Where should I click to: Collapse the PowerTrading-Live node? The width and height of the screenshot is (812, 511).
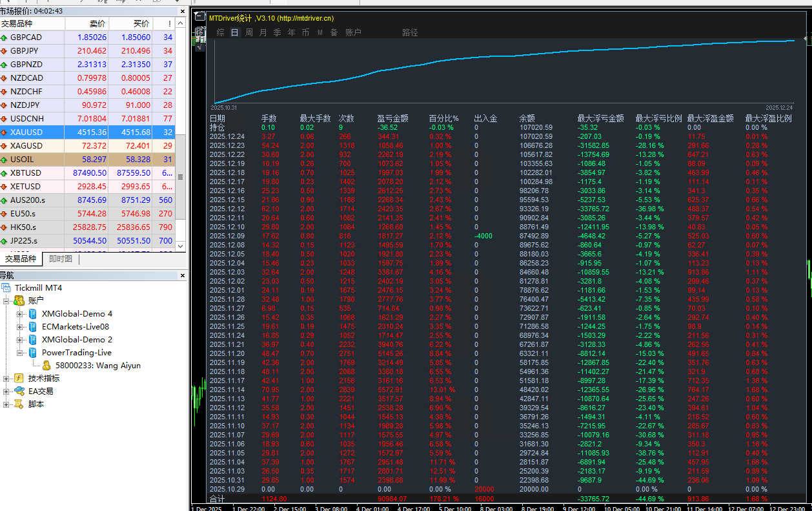[x=19, y=352]
